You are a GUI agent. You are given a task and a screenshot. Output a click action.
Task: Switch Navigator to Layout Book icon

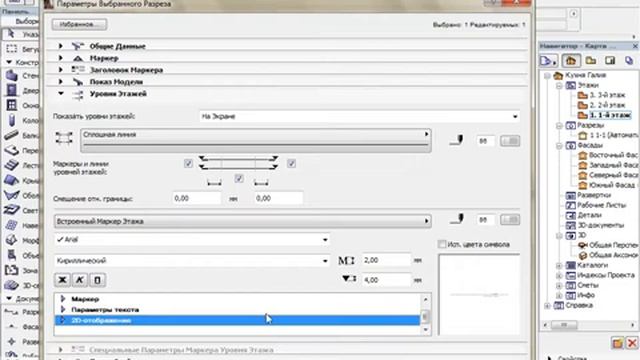610,61
